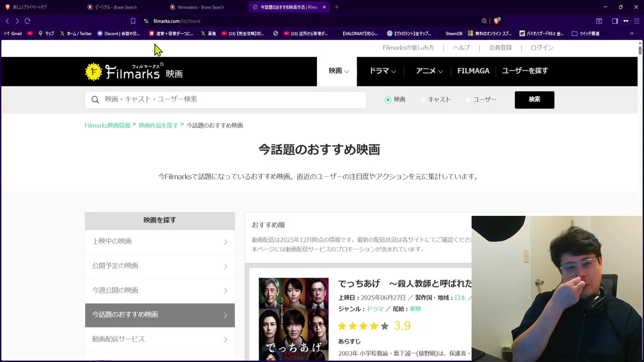The height and width of the screenshot is (362, 644).
Task: Bookmark this page with the bookmark icon
Action: pos(133,21)
